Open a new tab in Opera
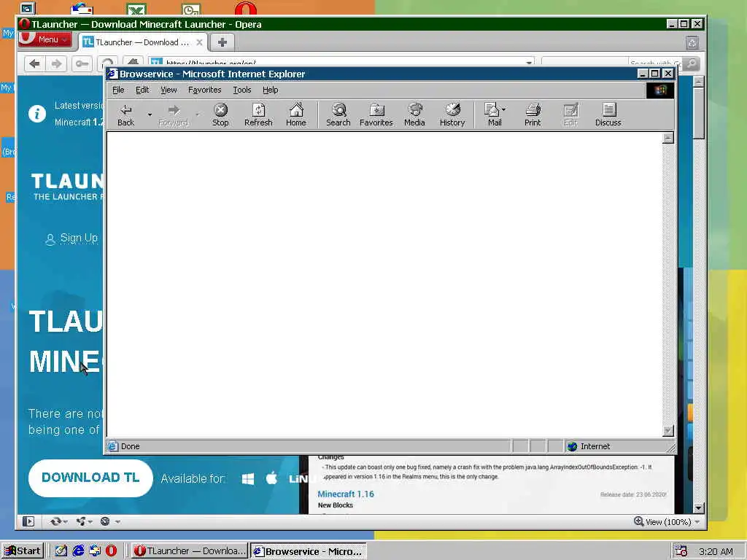 [222, 42]
